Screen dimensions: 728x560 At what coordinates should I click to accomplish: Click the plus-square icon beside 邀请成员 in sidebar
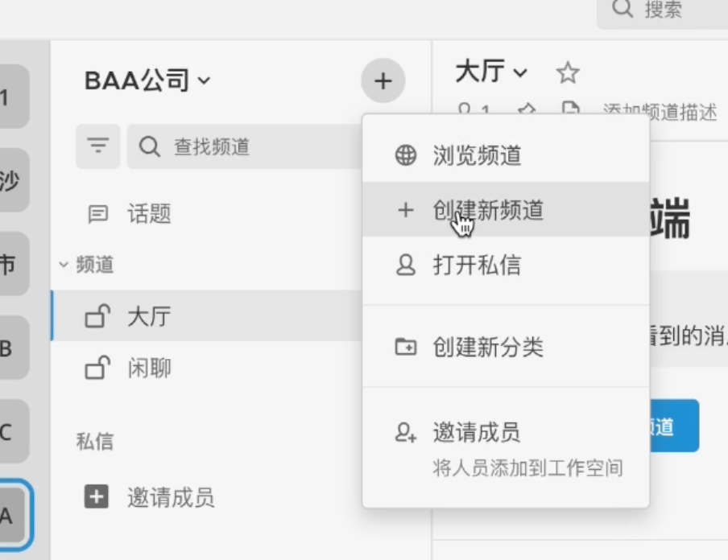tap(96, 497)
